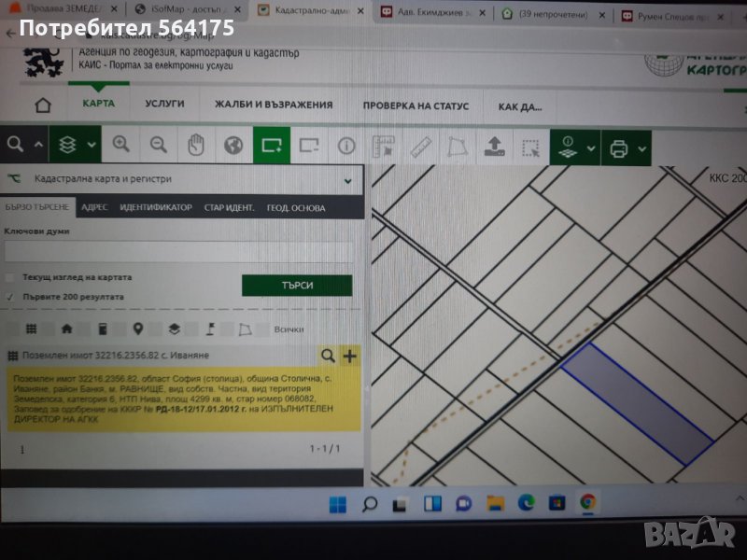Click the 'Ключови думи' search field

click(x=177, y=251)
